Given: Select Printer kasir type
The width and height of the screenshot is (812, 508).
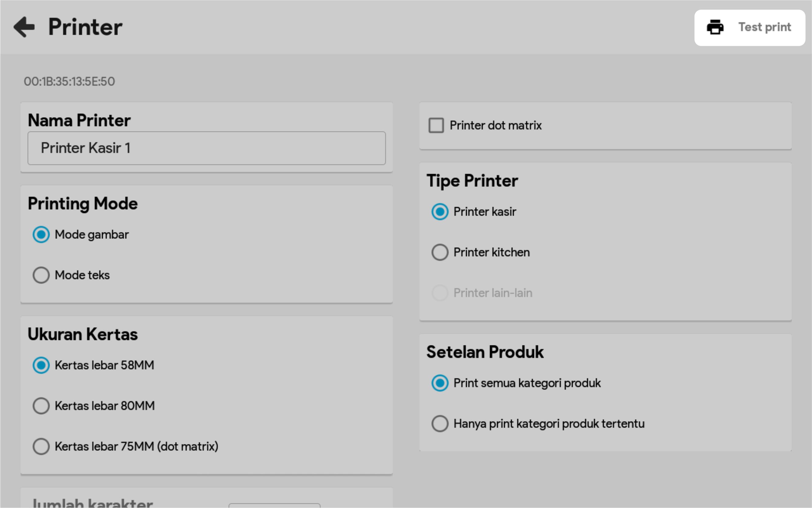Looking at the screenshot, I should [x=440, y=212].
